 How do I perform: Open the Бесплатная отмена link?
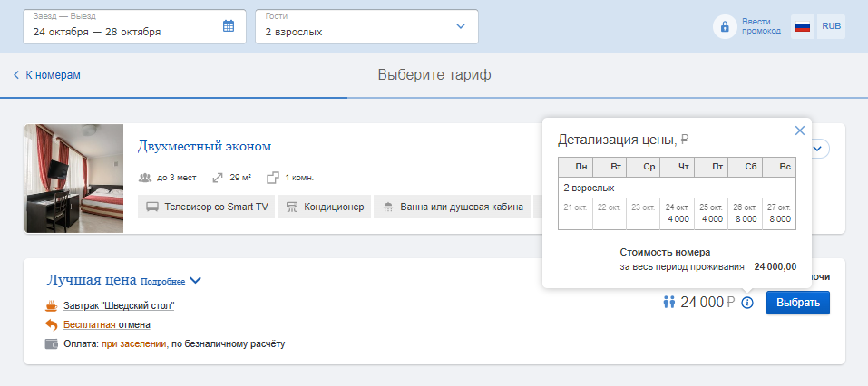pos(107,324)
